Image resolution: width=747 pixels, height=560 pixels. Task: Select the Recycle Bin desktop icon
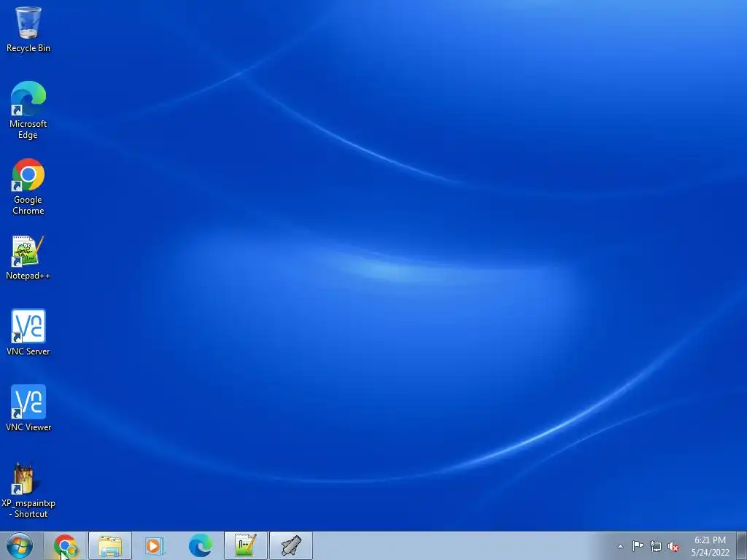click(x=28, y=29)
